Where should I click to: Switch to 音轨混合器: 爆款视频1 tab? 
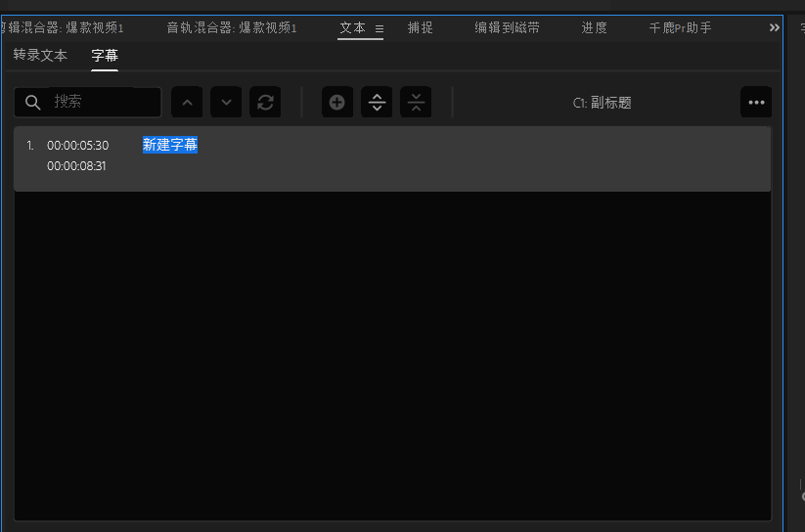pos(231,28)
